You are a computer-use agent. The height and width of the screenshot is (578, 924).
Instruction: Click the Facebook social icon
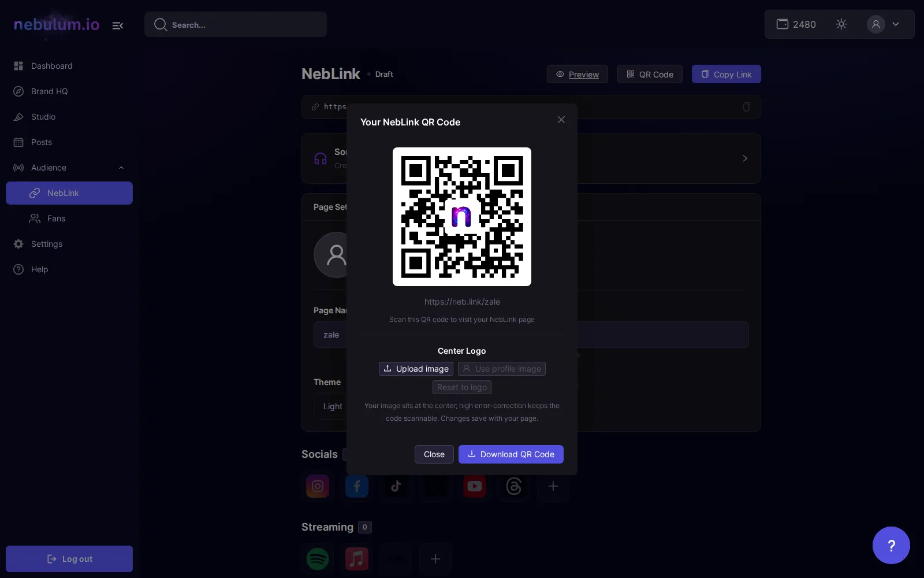[357, 486]
